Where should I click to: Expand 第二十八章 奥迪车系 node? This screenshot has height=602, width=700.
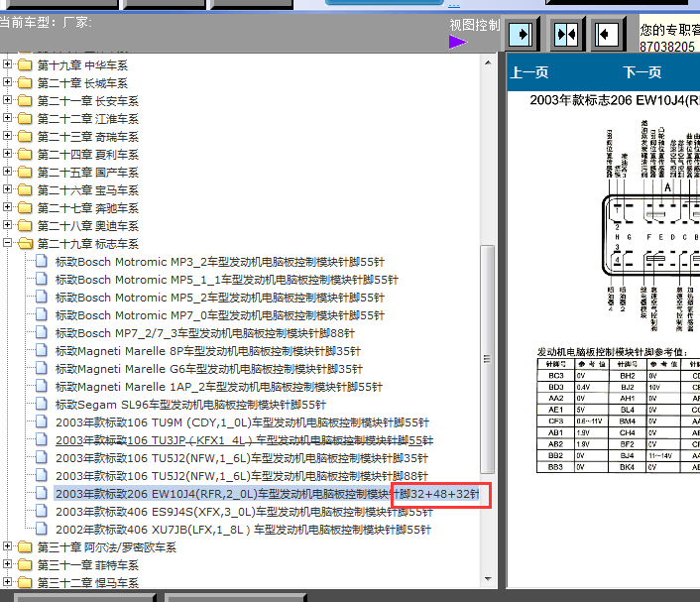7,225
